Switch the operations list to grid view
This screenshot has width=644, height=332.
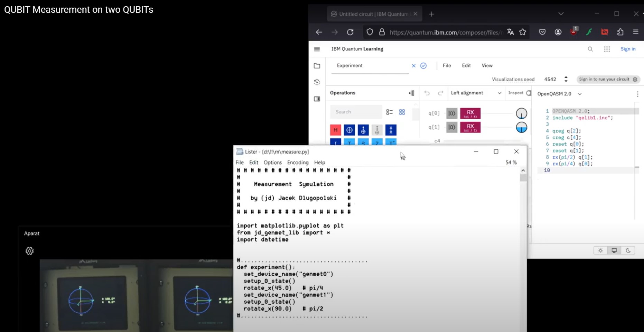pos(402,112)
